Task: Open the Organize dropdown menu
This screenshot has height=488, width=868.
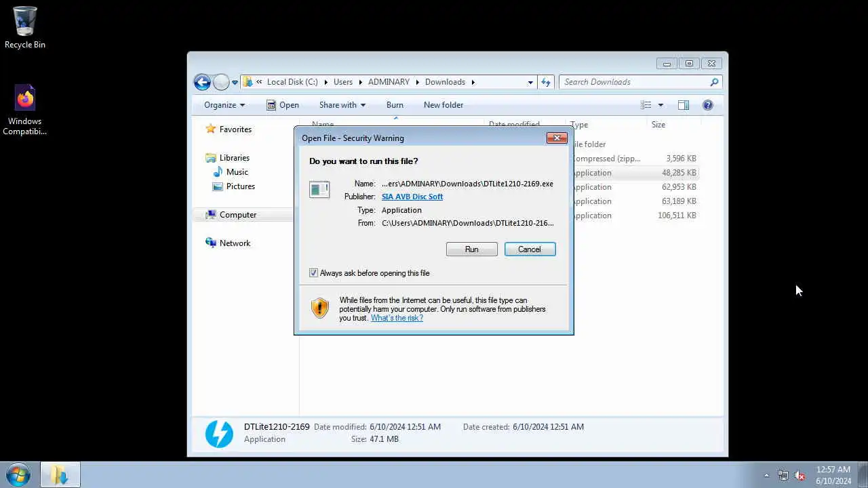Action: click(x=224, y=105)
